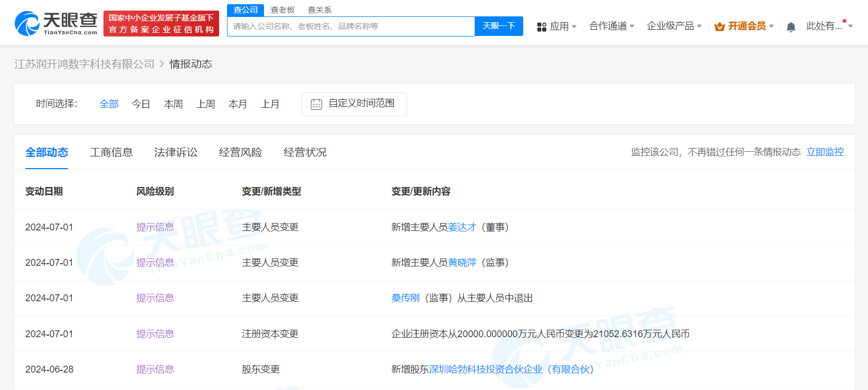Screen dimensions: 868x390
Task: Open the 桑传刚 person link
Action: (405, 298)
